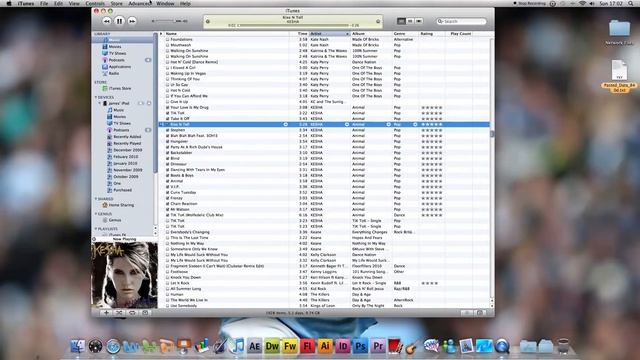
Task: Switch to Cover Flow view
Action: 419,21
